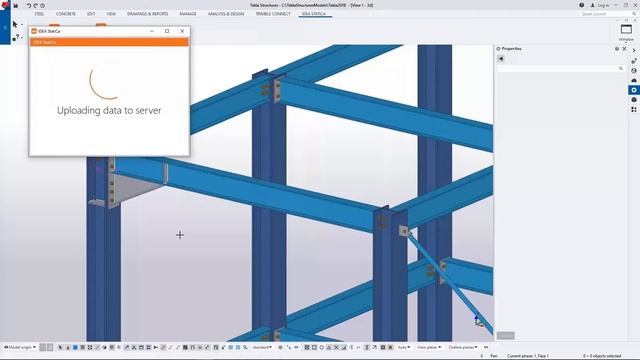Open the Outline planes dropdown

pos(463,347)
